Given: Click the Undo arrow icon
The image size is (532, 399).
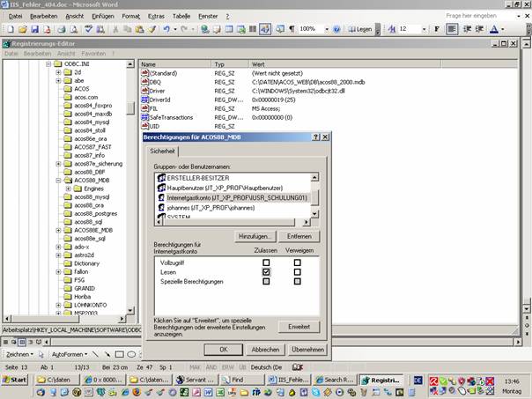Looking at the screenshot, I should coord(166,29).
